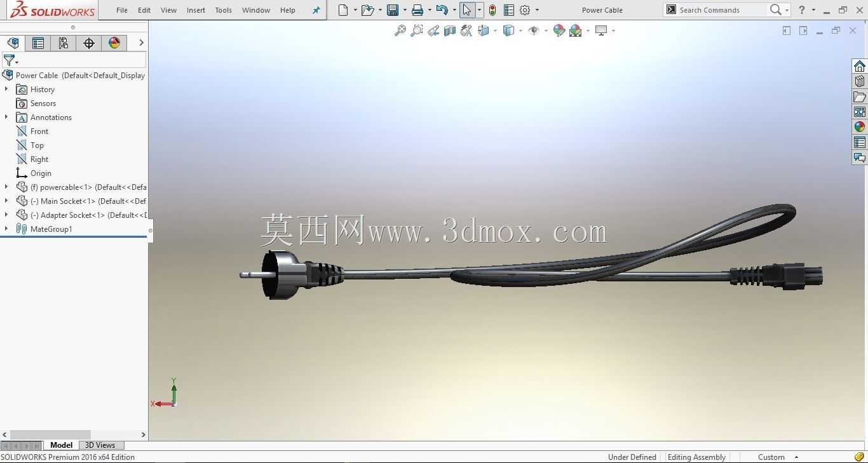Open the SOLIDWORKS Forum task pane icon
This screenshot has width=868, height=463.
[860, 158]
